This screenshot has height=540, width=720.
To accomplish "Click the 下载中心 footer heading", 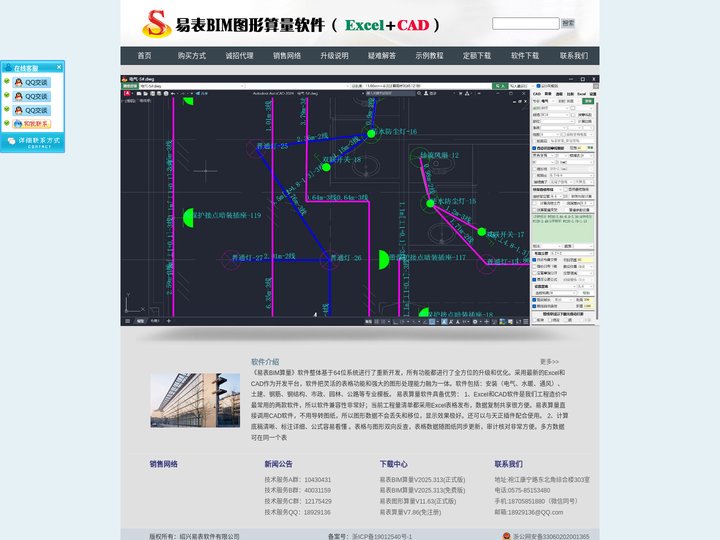I will point(394,464).
